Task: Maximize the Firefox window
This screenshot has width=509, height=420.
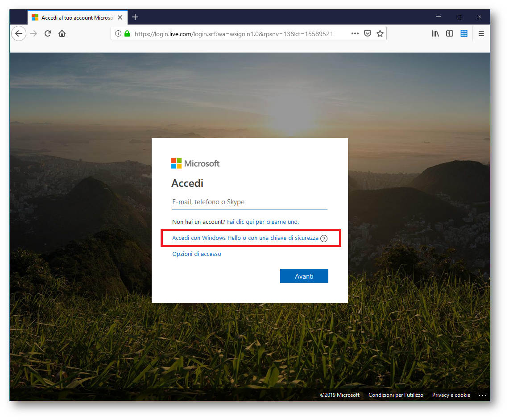Action: (459, 17)
